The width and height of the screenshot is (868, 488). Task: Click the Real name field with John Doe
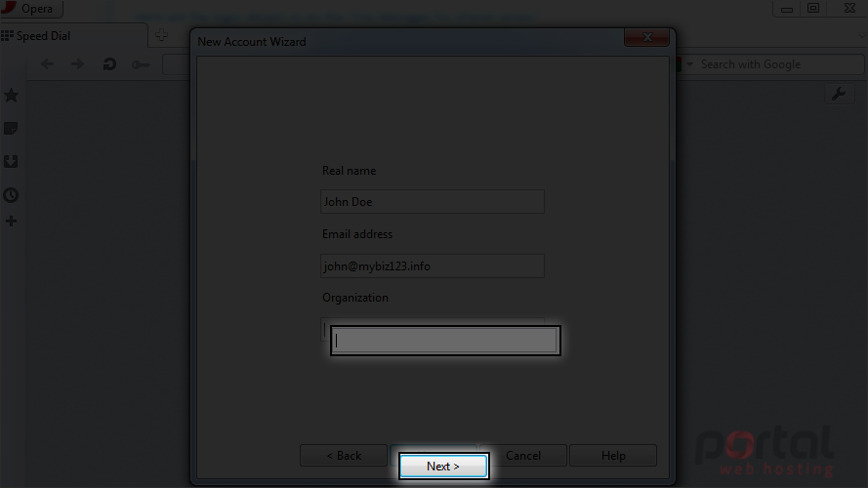coord(433,202)
